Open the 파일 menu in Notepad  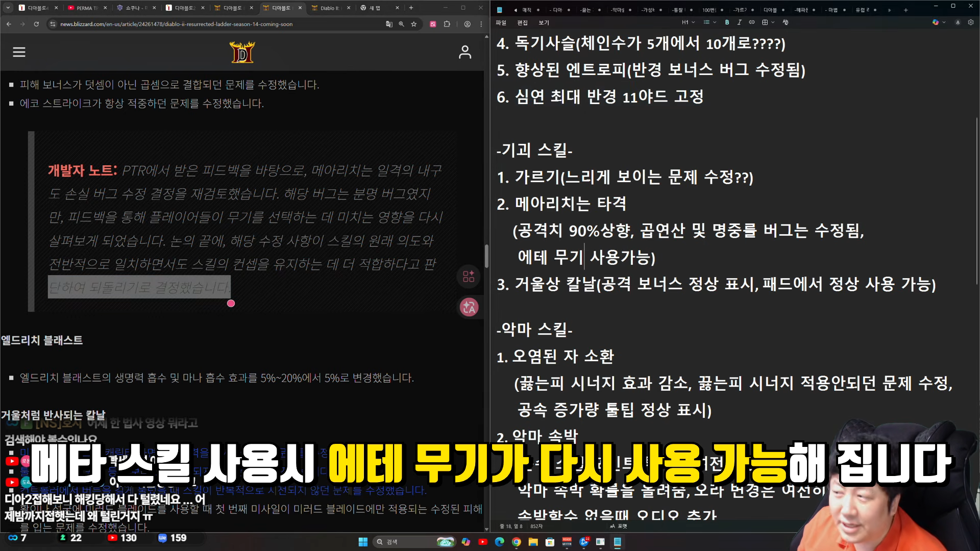point(501,22)
